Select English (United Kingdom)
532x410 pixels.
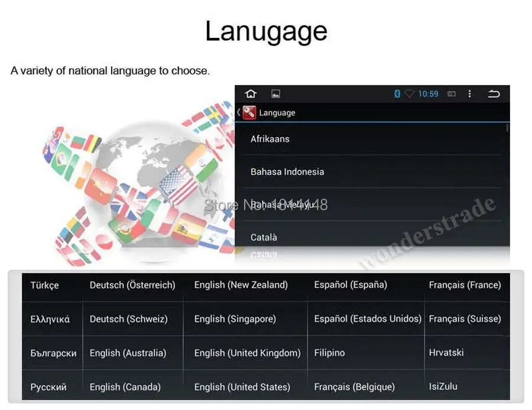tap(247, 353)
